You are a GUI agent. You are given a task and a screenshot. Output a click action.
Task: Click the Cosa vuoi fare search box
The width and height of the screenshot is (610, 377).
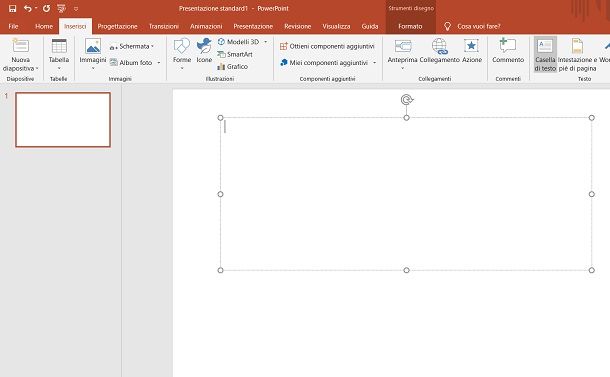tap(479, 26)
